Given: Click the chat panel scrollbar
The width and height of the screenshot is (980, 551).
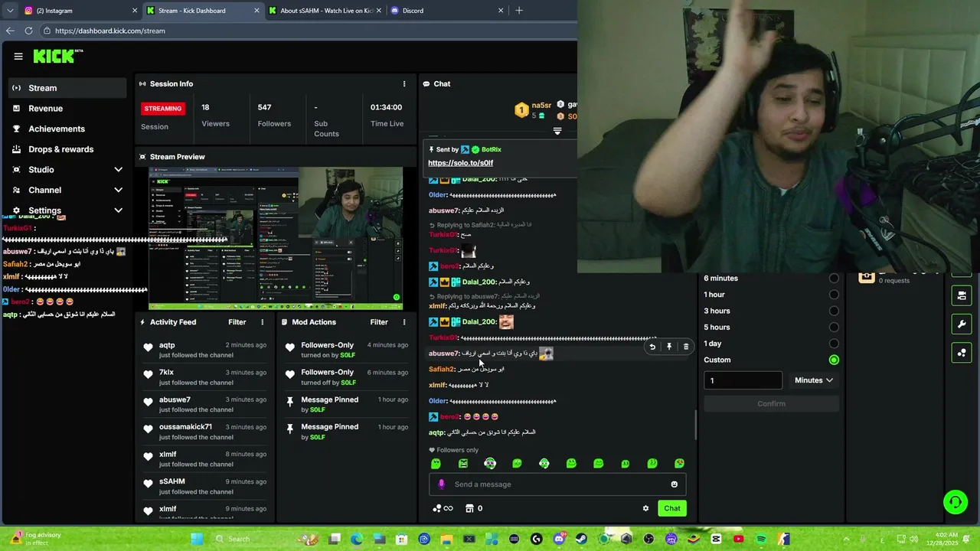Looking at the screenshot, I should [x=695, y=425].
